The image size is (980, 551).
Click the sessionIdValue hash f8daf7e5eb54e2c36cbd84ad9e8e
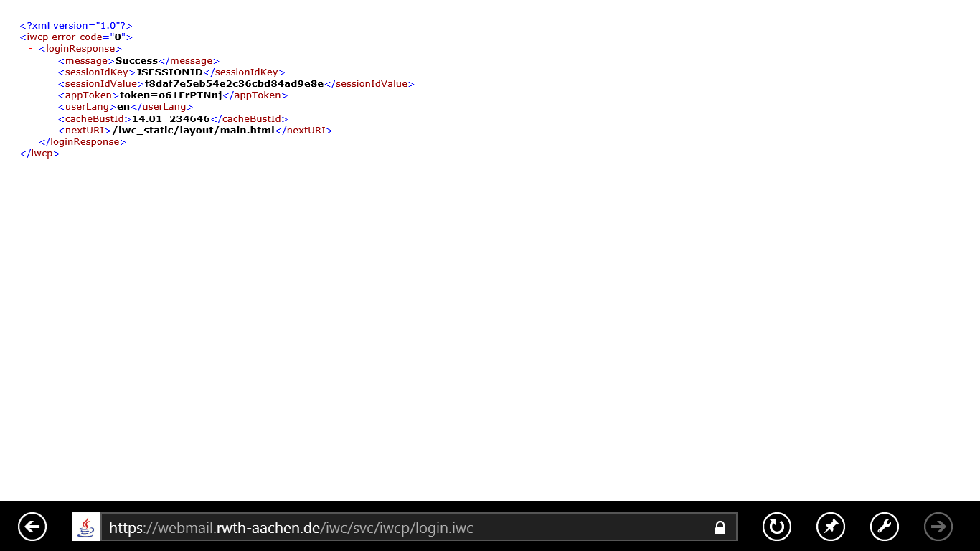[x=234, y=84]
